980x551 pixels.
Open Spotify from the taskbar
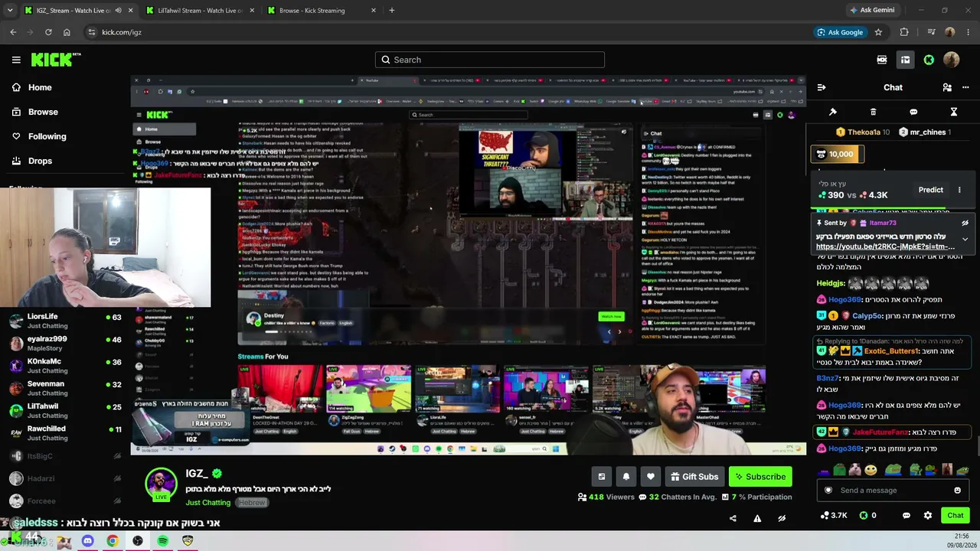[x=163, y=541]
